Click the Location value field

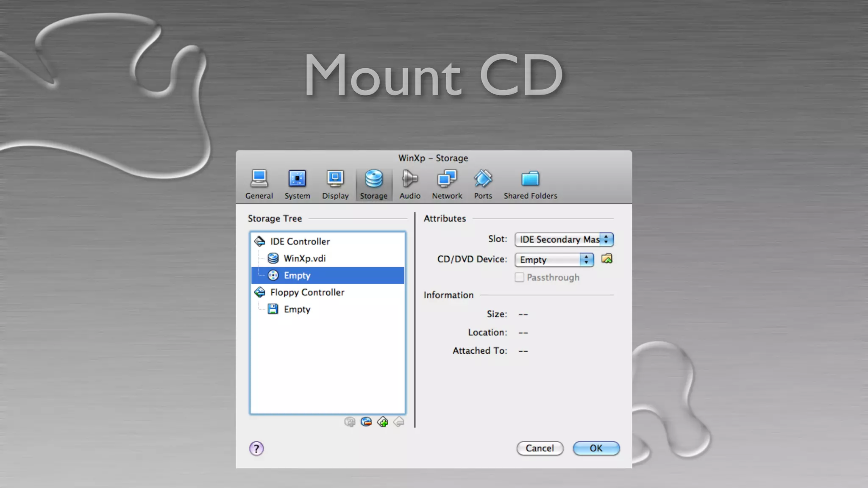(x=523, y=333)
